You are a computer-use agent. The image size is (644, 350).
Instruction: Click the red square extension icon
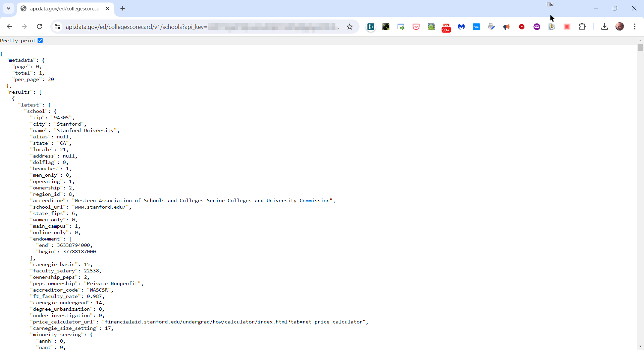(567, 27)
